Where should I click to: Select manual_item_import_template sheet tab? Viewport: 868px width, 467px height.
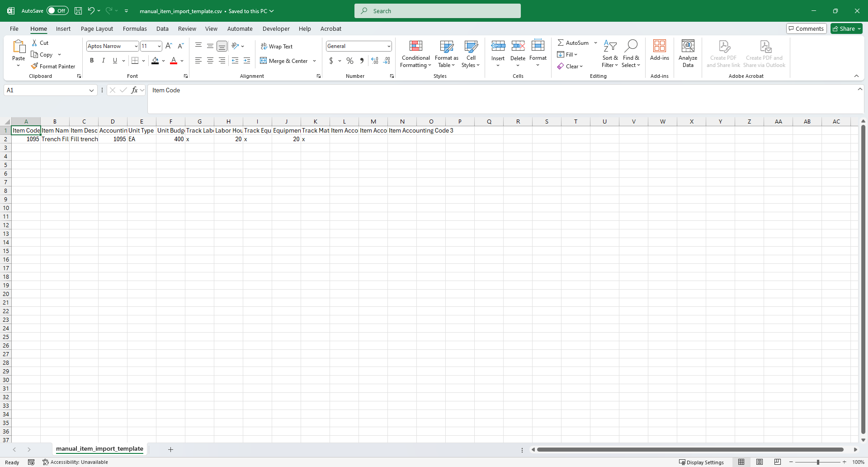coord(99,449)
